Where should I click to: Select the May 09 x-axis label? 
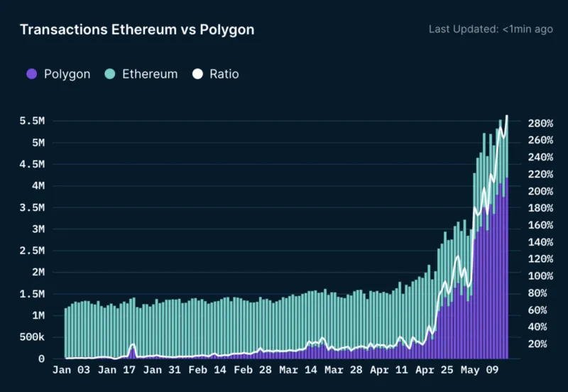pyautogui.click(x=479, y=370)
